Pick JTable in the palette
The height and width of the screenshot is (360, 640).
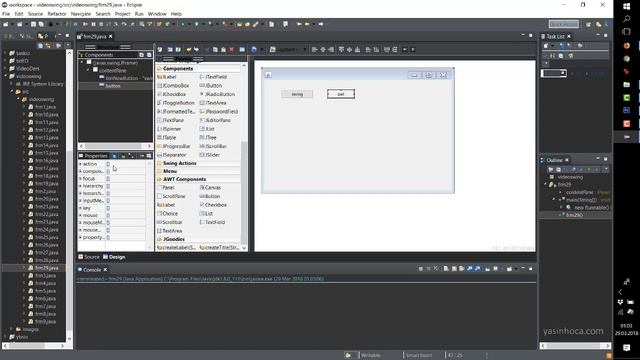(x=167, y=138)
